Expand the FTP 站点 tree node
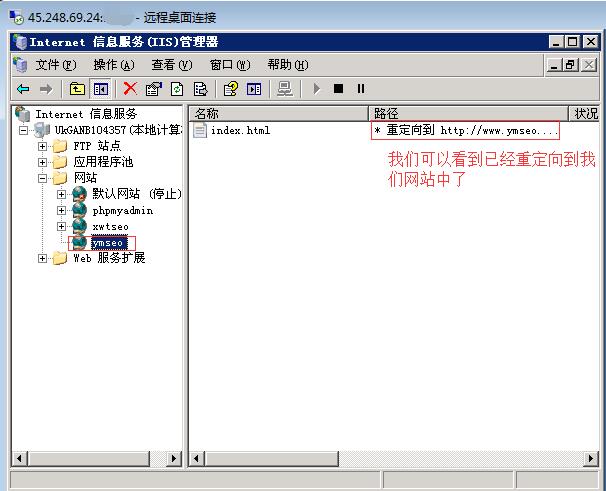The image size is (606, 491). [x=43, y=146]
